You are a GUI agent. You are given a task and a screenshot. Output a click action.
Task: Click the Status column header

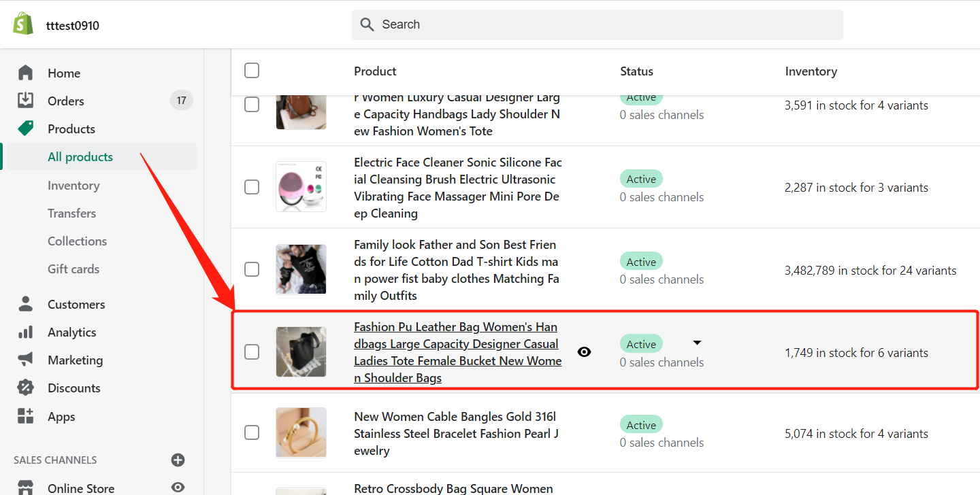636,71
